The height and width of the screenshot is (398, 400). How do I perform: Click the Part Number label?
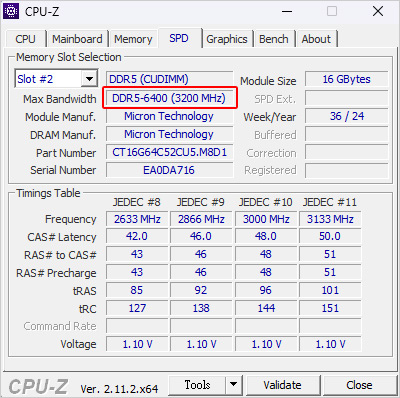pos(66,153)
